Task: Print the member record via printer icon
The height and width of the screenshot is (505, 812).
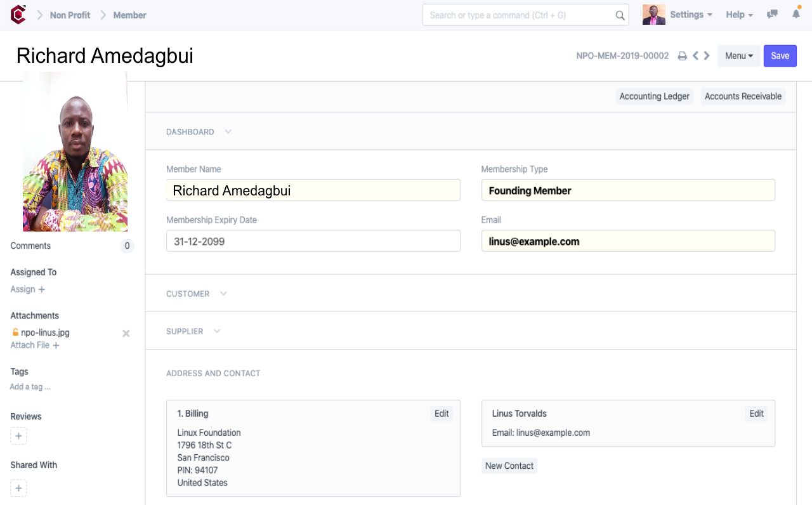Action: point(683,56)
